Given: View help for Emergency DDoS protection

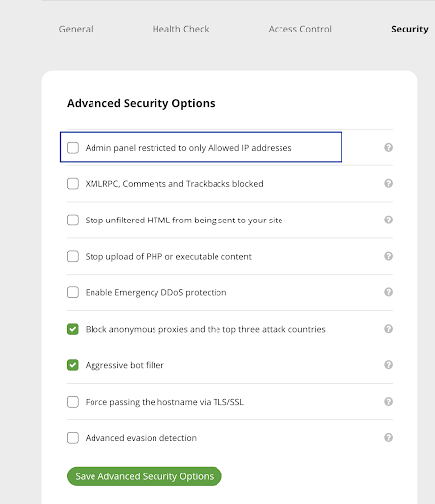Looking at the screenshot, I should tap(388, 292).
